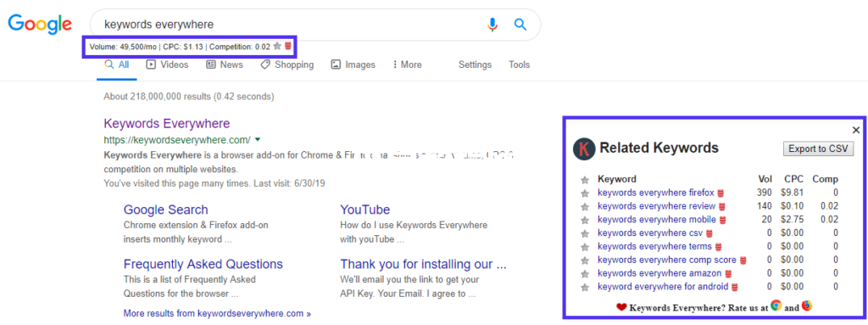Click the Keywords Everywhere K logo
Image resolution: width=868 pixels, height=325 pixels.
coord(584,148)
